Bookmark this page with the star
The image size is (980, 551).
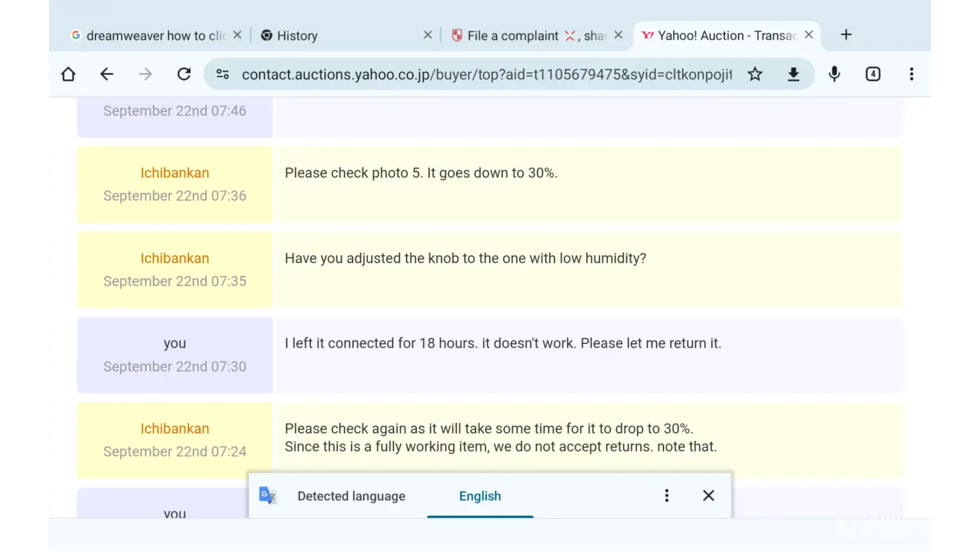[755, 74]
